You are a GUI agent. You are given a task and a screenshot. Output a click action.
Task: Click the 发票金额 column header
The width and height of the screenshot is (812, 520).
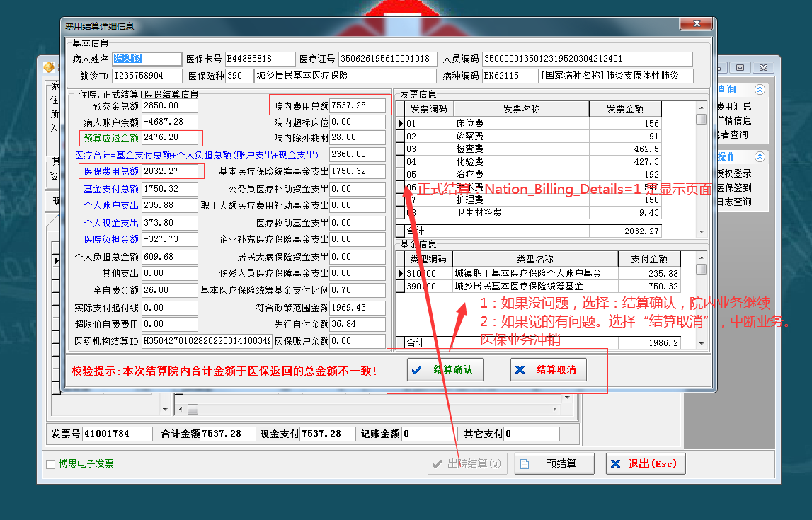pos(625,109)
